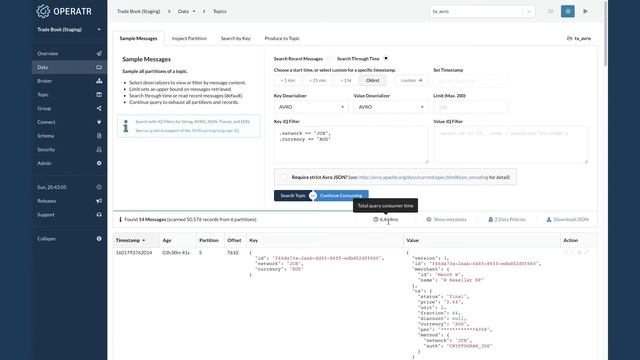Viewport: 640px width, 360px height.
Task: Click the clock icon beside Sun, 20:43:05
Action: pos(99,187)
